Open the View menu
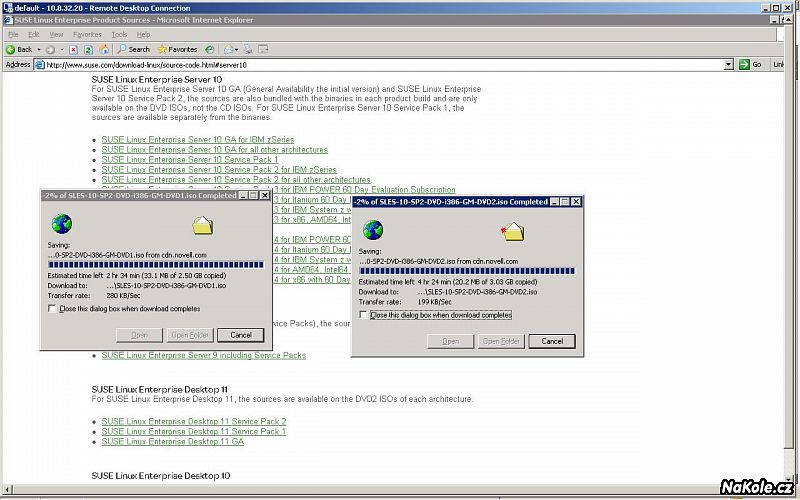The height and width of the screenshot is (500, 800). 56,35
